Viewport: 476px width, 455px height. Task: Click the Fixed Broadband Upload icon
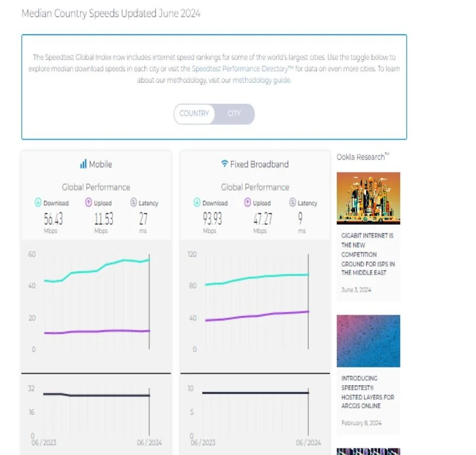tap(247, 203)
